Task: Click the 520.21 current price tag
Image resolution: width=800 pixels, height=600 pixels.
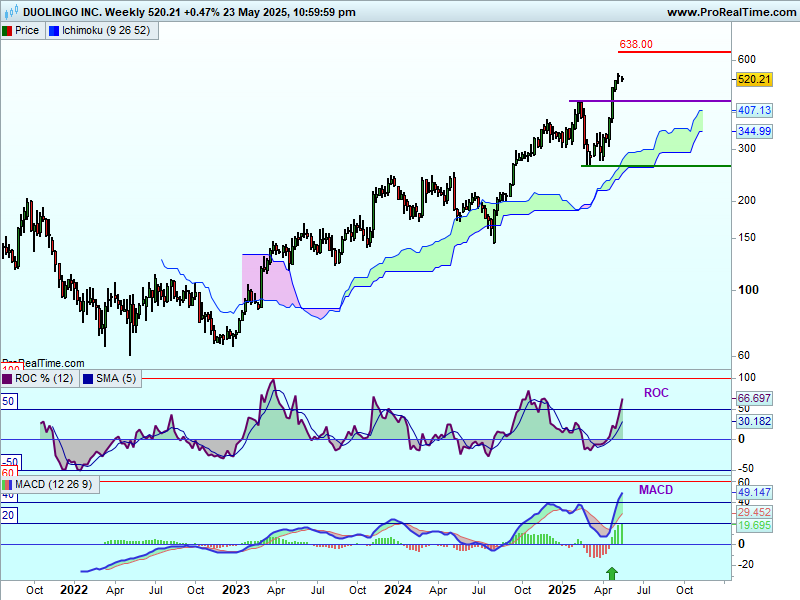Action: (753, 80)
